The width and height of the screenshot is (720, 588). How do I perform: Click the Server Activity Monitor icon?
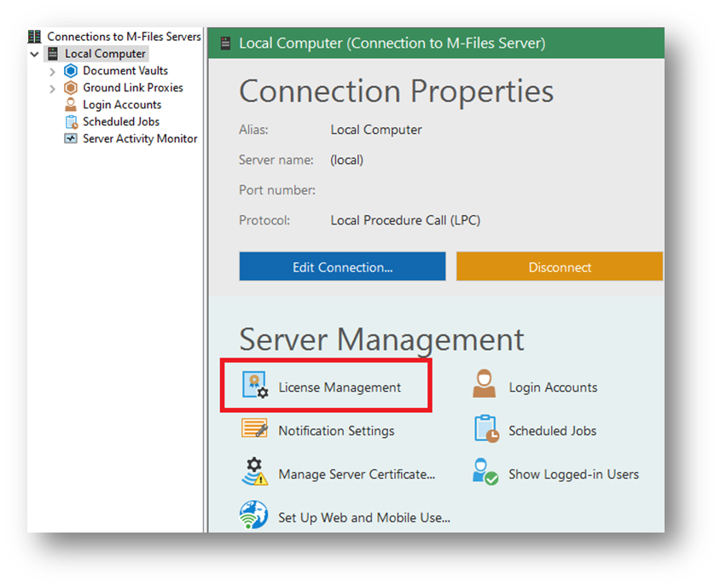click(x=71, y=139)
